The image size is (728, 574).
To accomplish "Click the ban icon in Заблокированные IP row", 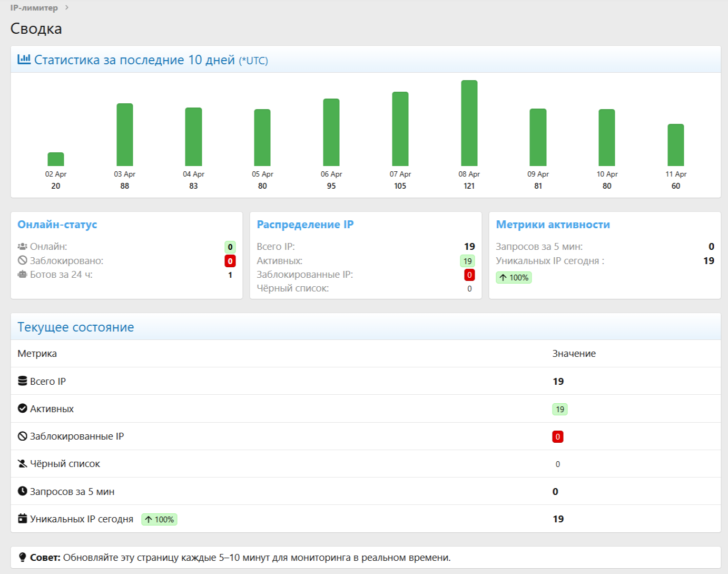I will 23,436.
